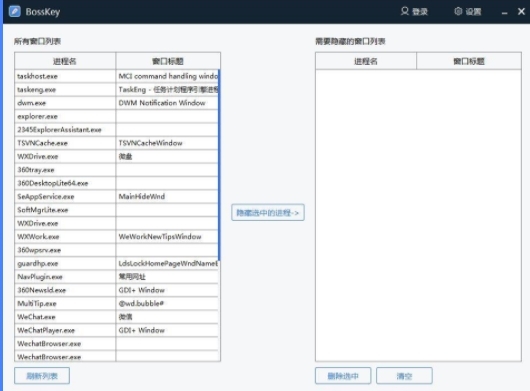Click hidden list 进程名 column header

click(366, 61)
